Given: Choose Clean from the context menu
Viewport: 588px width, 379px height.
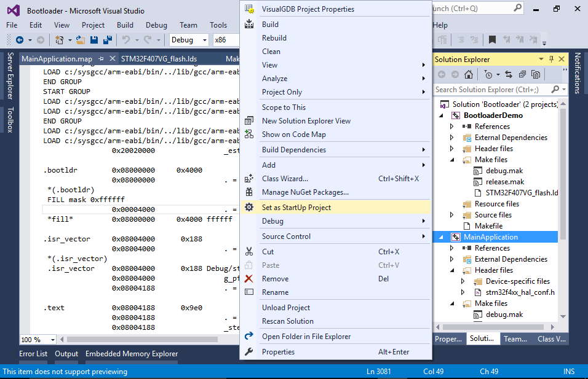Looking at the screenshot, I should (335, 52).
